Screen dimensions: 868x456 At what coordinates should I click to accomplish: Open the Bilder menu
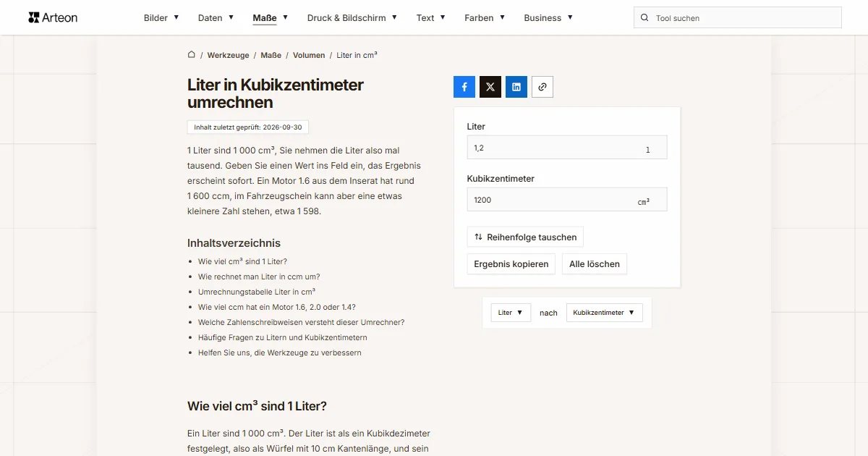[x=161, y=18]
